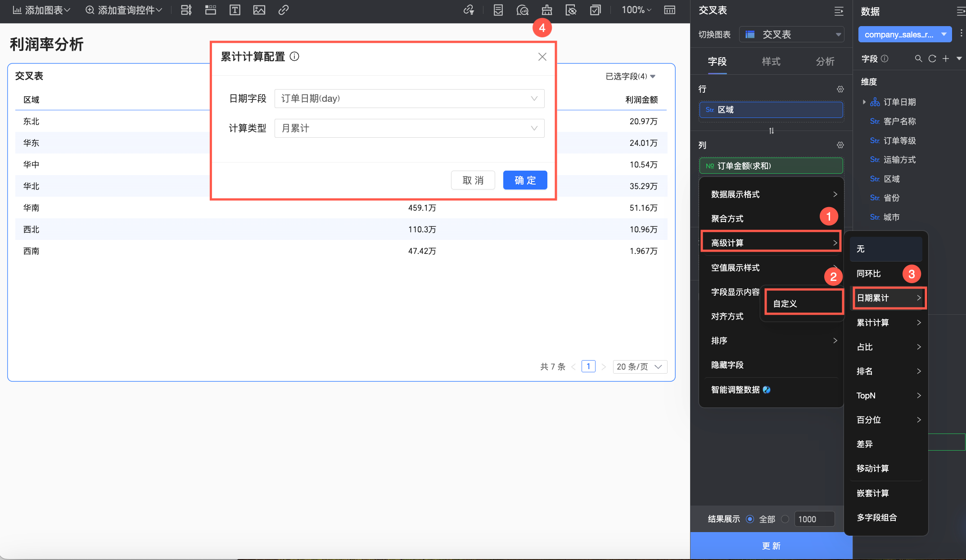
Task: Select the 区域 field chip in 行
Action: (771, 110)
